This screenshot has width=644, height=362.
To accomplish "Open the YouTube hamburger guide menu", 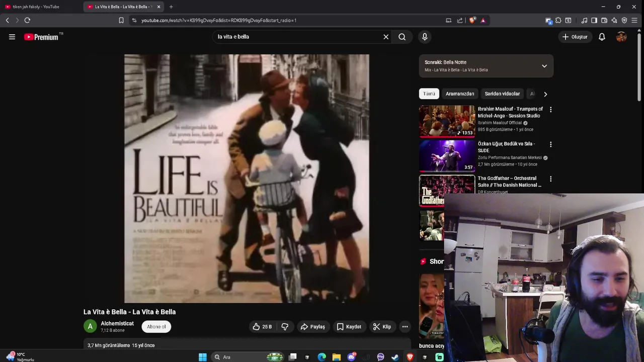I will pos(12,37).
